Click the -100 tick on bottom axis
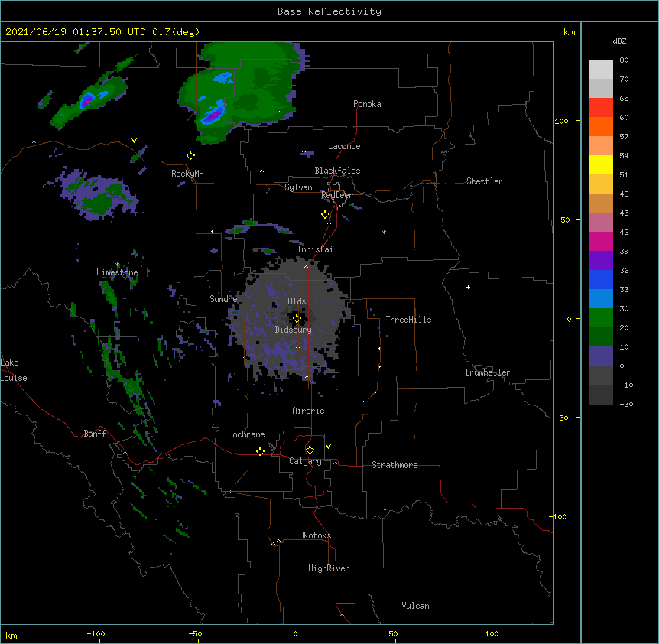The height and width of the screenshot is (644, 659). 96,633
